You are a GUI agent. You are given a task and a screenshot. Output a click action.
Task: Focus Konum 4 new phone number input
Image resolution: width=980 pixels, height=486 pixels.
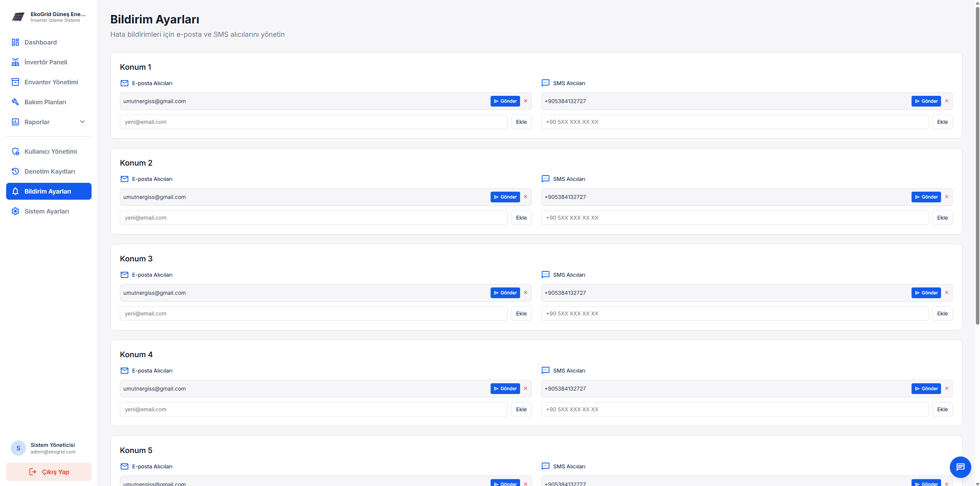(735, 409)
